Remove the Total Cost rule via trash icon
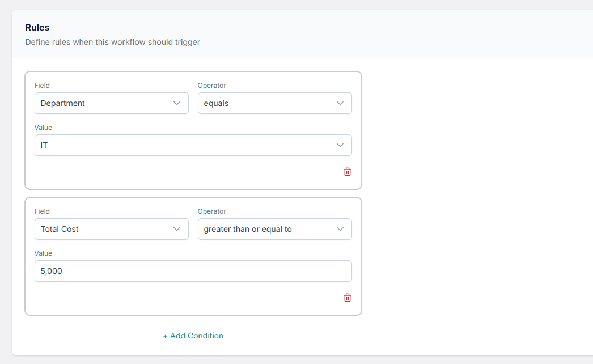 coord(347,298)
